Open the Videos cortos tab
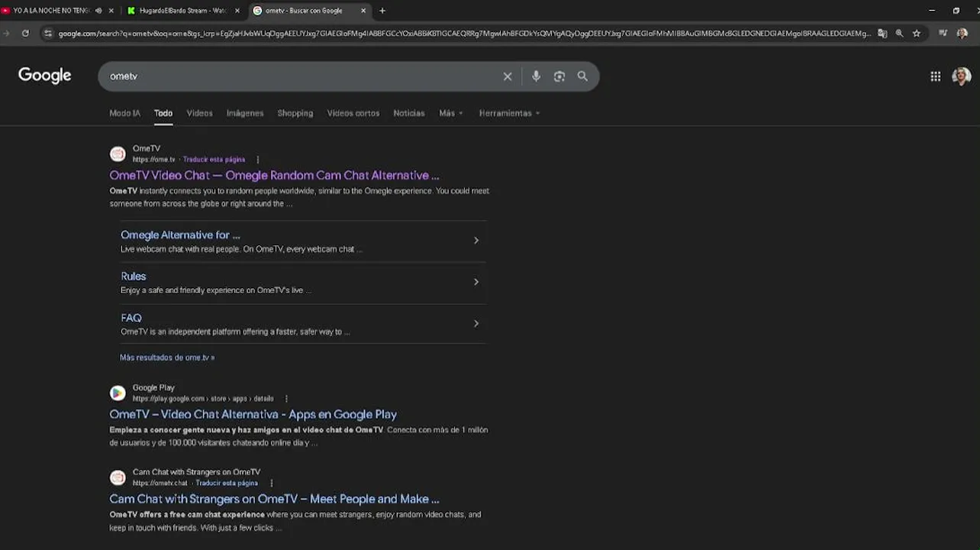 click(353, 113)
